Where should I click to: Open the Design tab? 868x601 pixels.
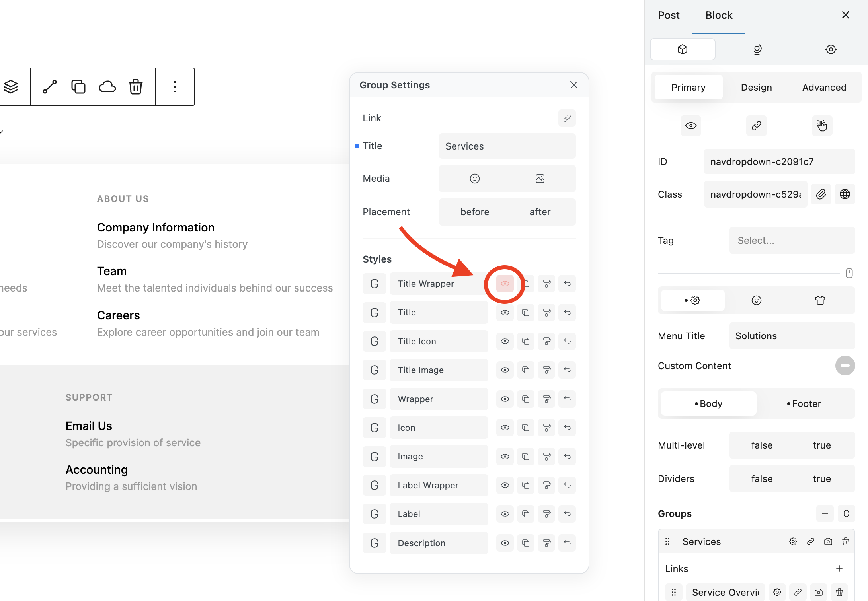point(756,87)
